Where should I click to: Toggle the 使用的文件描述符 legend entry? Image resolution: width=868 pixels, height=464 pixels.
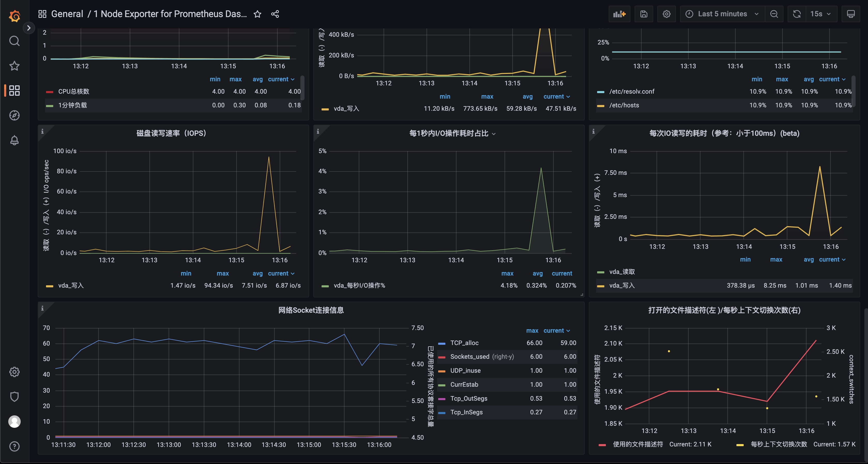[x=637, y=444]
